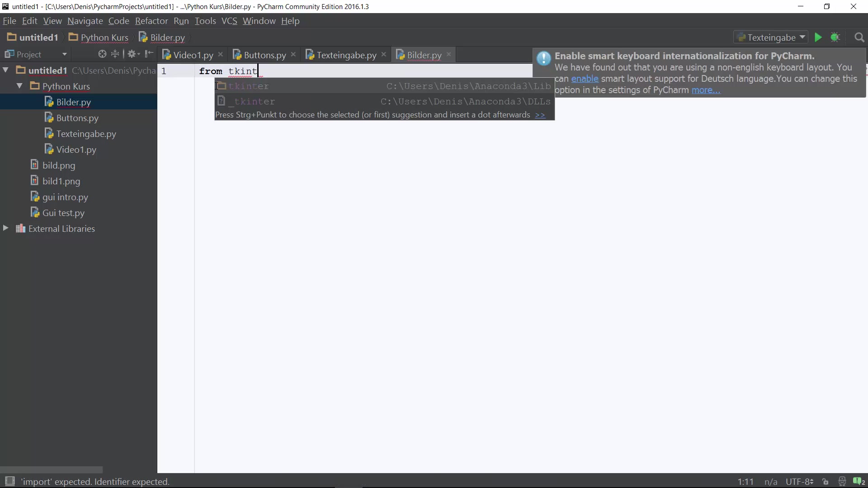Click the enable smart layout link

584,79
